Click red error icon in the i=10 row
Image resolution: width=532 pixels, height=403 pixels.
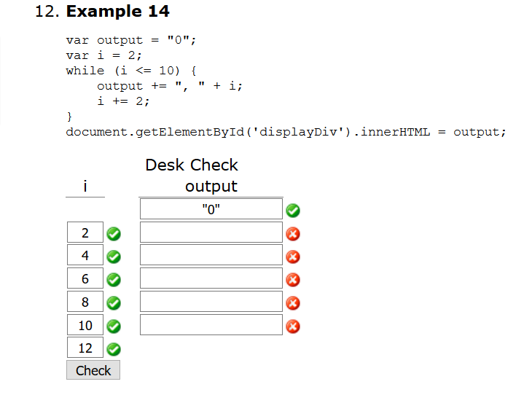[293, 326]
